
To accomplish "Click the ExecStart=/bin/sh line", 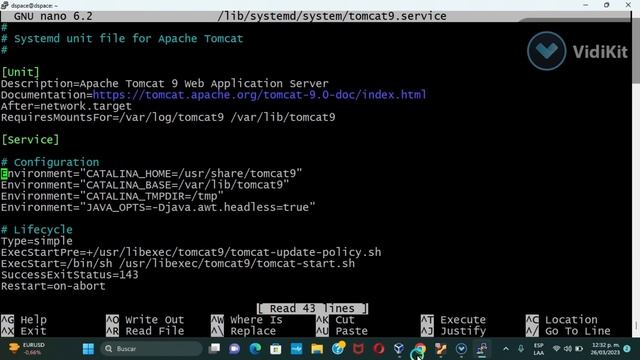I will 178,264.
